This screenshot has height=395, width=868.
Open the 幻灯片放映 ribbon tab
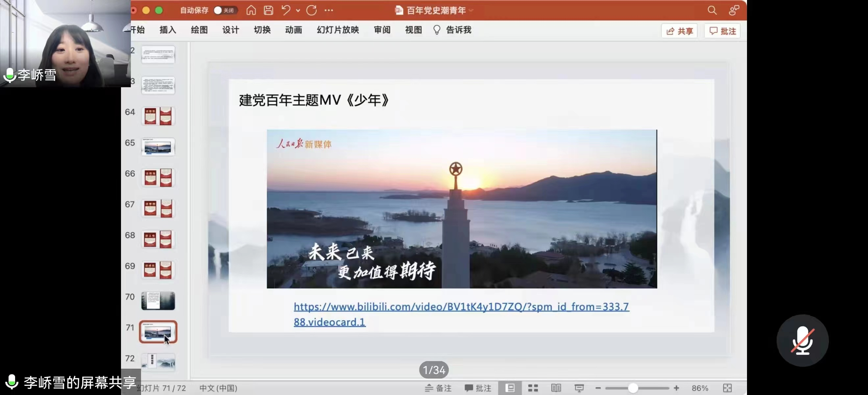(x=337, y=30)
